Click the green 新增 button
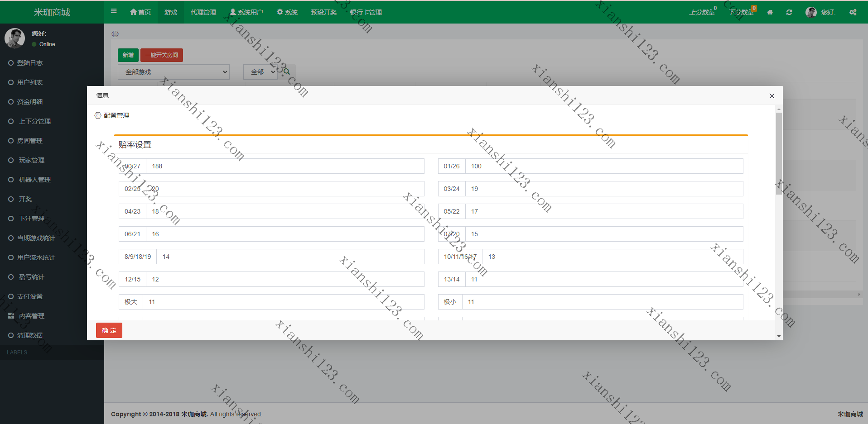Viewport: 868px width, 424px height. click(x=128, y=55)
